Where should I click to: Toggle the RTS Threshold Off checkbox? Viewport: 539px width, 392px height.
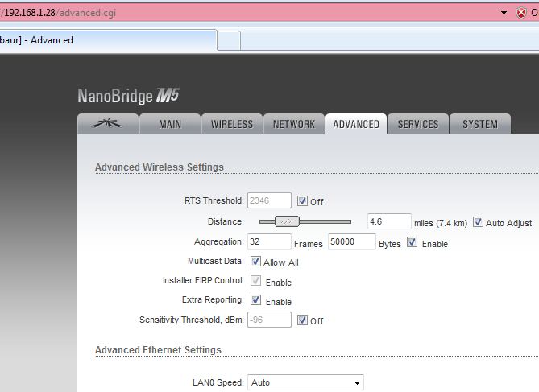pos(302,201)
